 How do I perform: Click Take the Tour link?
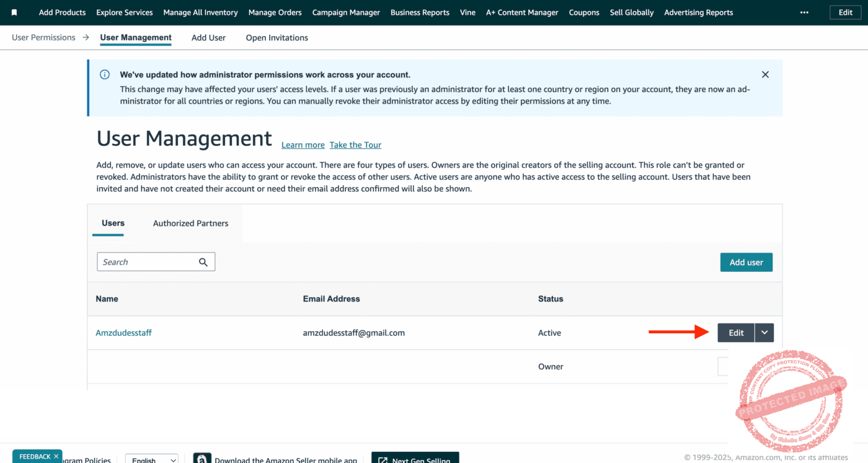[x=355, y=145]
